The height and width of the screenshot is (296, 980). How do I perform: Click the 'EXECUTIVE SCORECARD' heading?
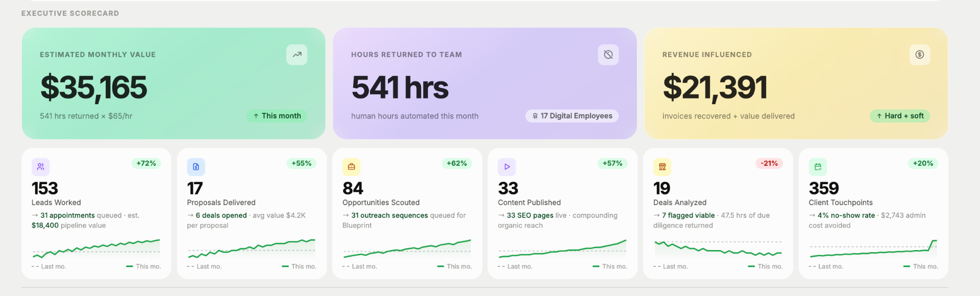click(70, 13)
